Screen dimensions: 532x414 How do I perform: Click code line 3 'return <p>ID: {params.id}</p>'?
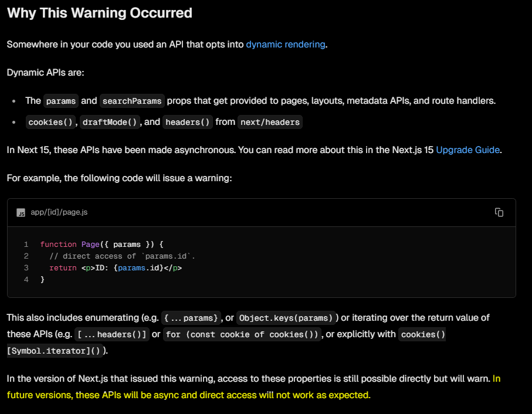[x=116, y=268]
